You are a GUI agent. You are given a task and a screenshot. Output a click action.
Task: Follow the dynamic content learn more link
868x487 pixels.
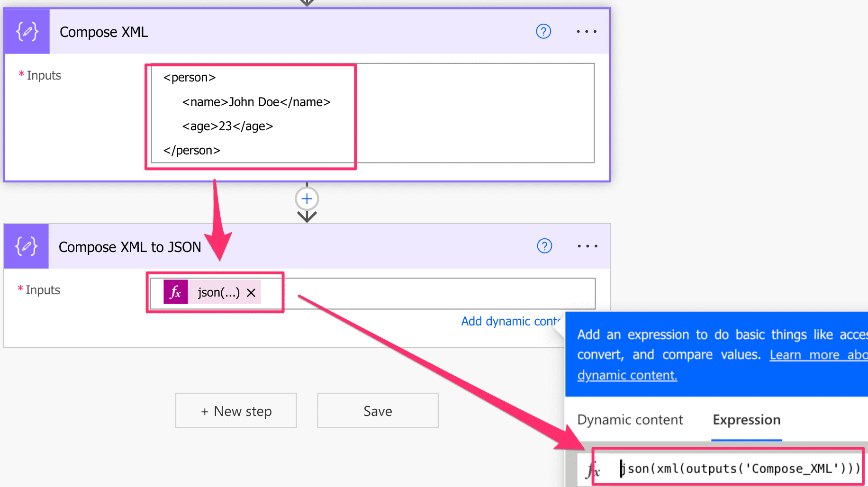pos(627,375)
